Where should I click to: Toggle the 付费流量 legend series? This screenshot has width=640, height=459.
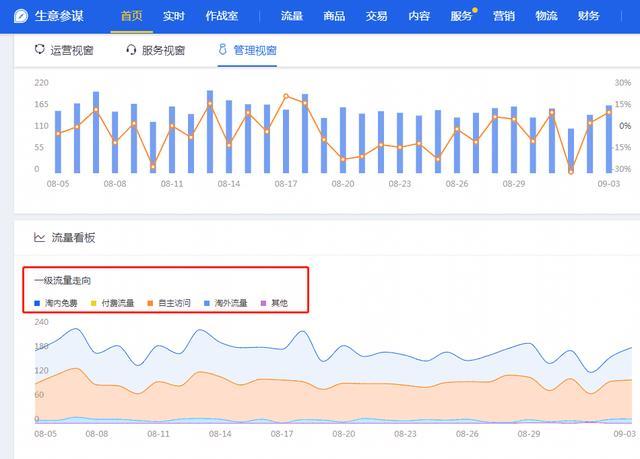112,303
